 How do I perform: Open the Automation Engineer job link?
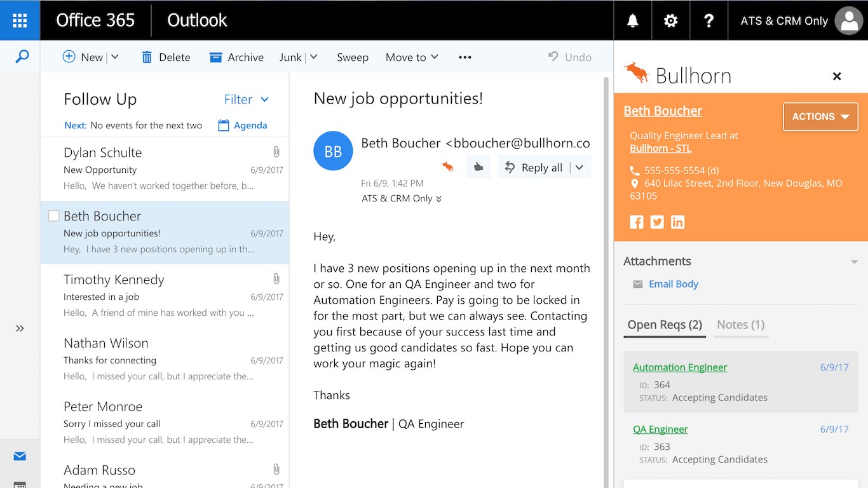coord(680,367)
